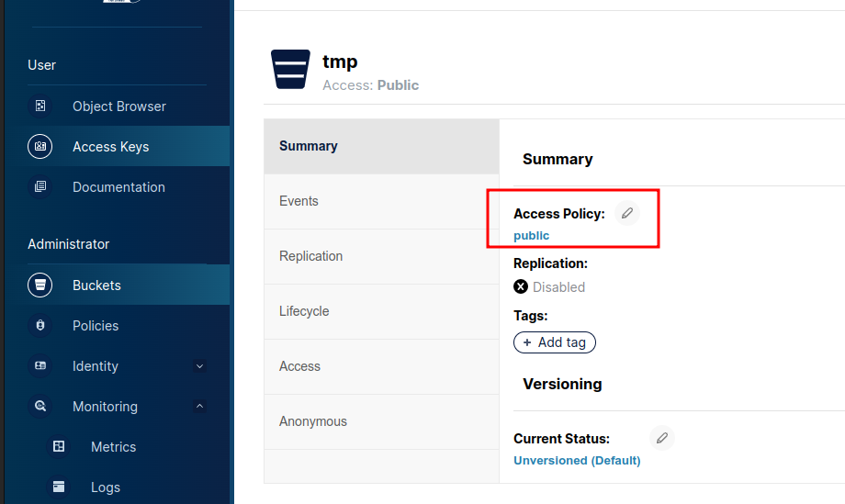Click the Documentation sidebar icon

(40, 187)
